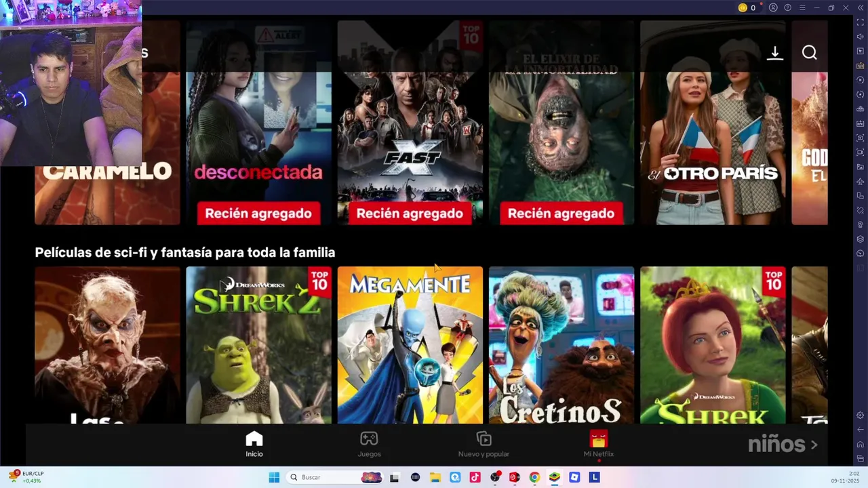
Task: Open the Godzilla poster at the row's edge
Action: [810, 123]
